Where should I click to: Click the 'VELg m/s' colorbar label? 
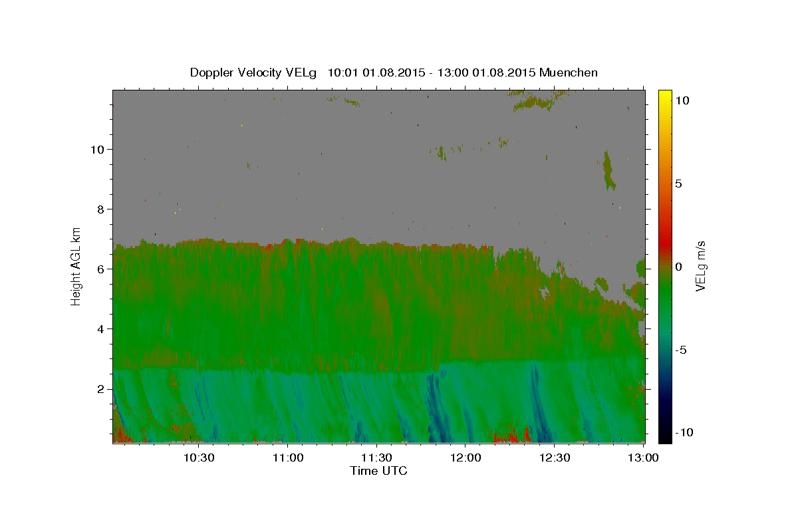coord(700,267)
